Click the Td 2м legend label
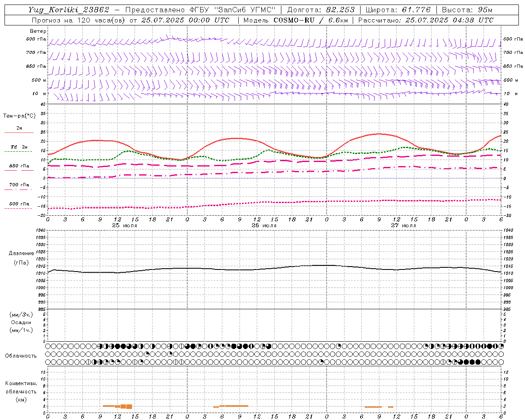The image size is (525, 420). (x=19, y=147)
